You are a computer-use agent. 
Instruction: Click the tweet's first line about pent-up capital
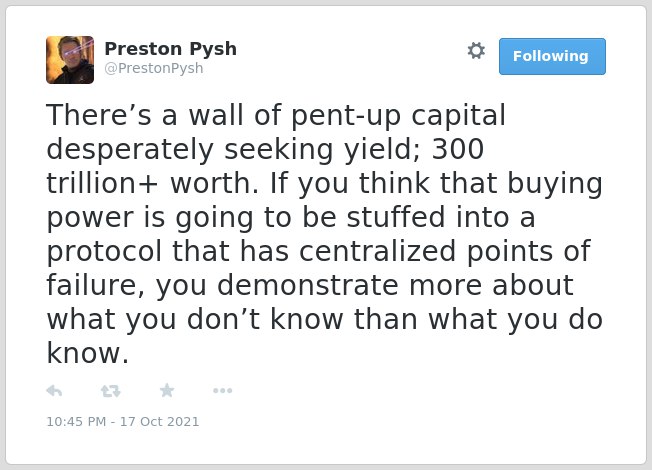[276, 115]
